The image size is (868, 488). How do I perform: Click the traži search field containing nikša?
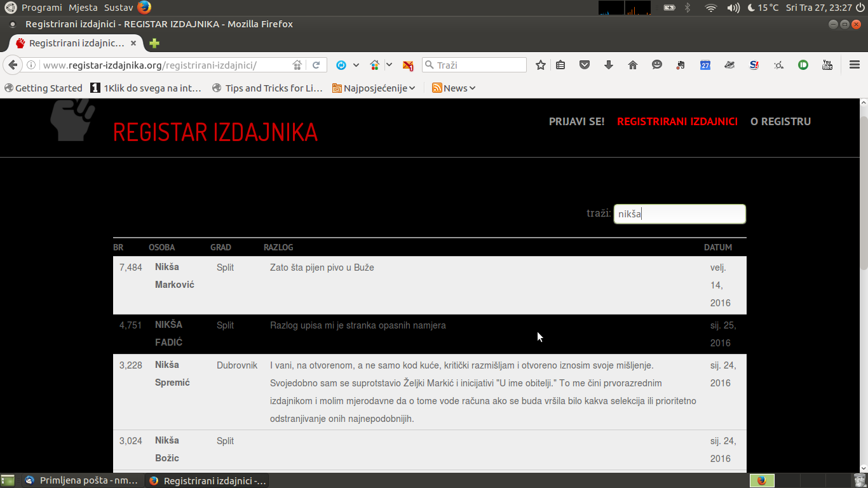point(679,214)
